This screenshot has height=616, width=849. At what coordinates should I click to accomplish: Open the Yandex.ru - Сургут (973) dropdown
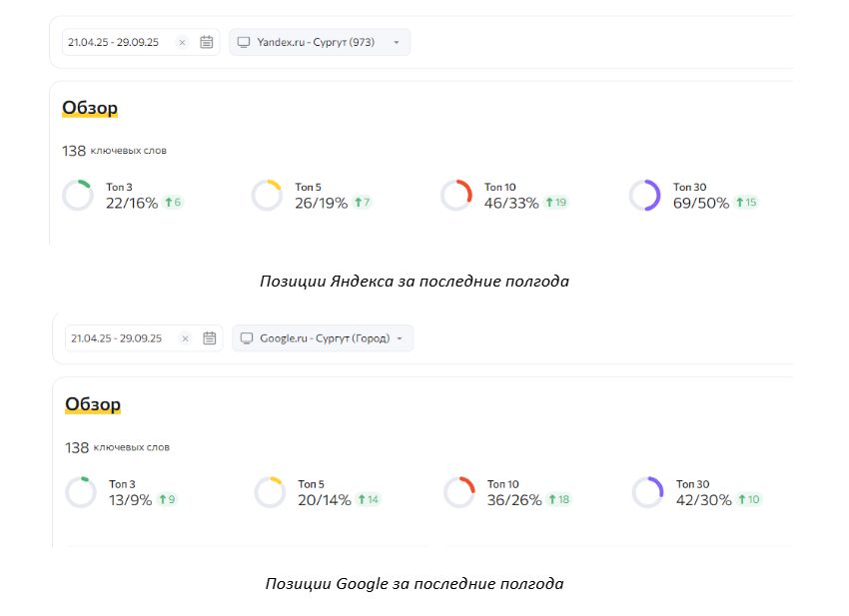point(320,42)
